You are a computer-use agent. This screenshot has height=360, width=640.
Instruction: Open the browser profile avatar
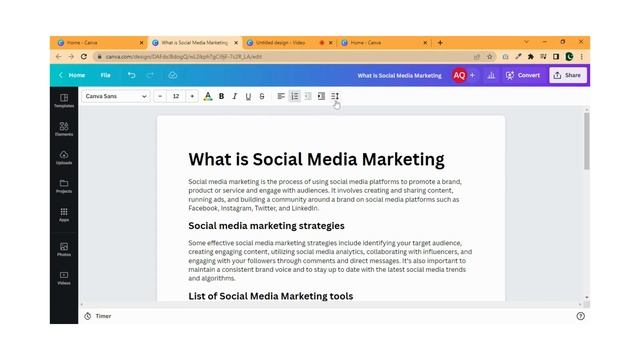(x=569, y=57)
